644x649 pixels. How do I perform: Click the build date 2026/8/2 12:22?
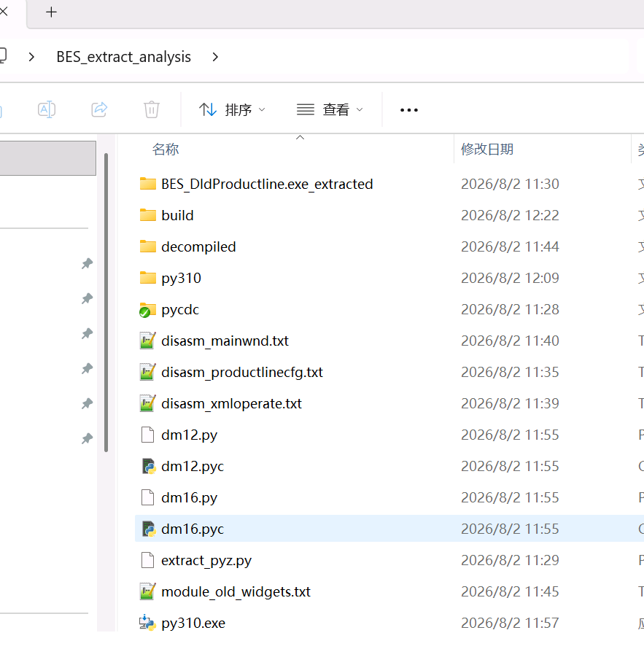pos(510,215)
